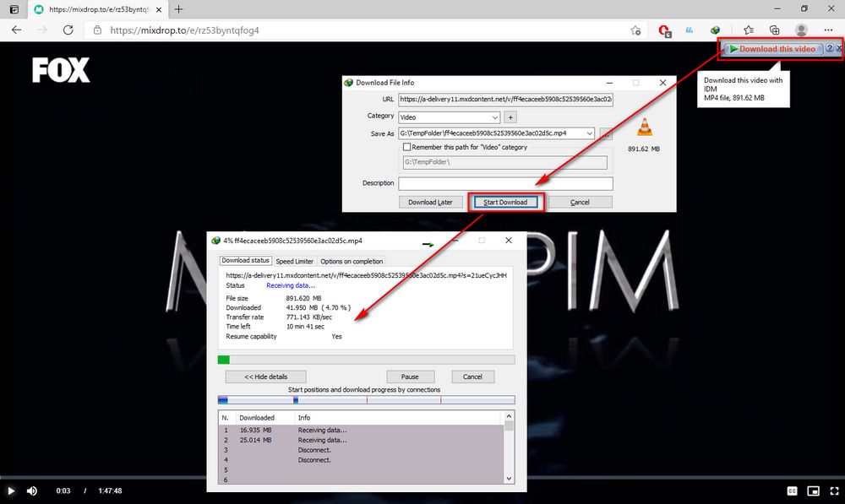845x504 pixels.
Task: Mute the video volume speaker icon
Action: pos(32,490)
